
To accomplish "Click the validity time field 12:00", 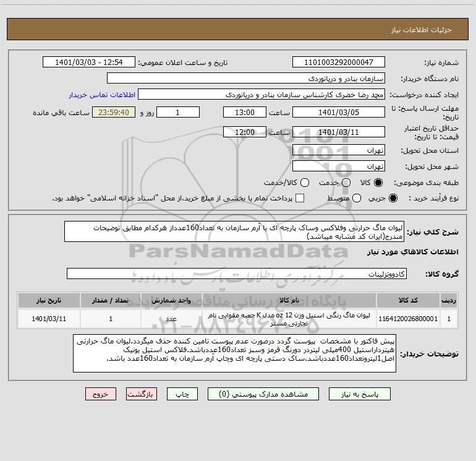I will 245,132.
